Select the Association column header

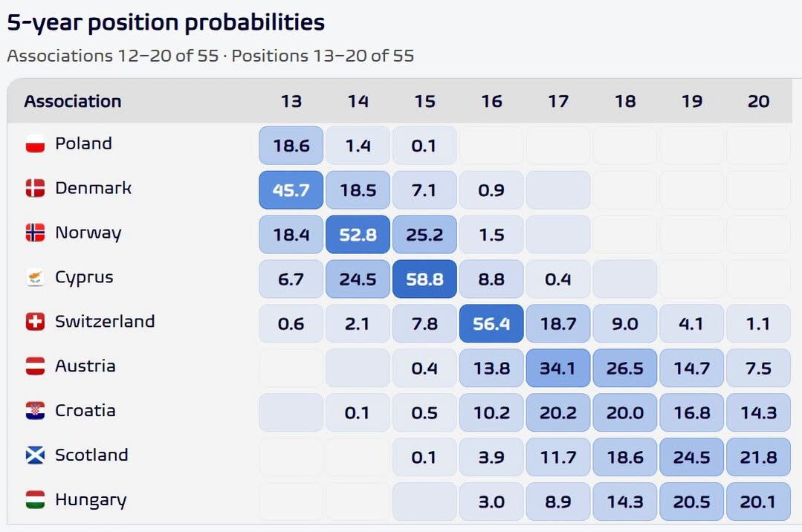click(x=73, y=101)
